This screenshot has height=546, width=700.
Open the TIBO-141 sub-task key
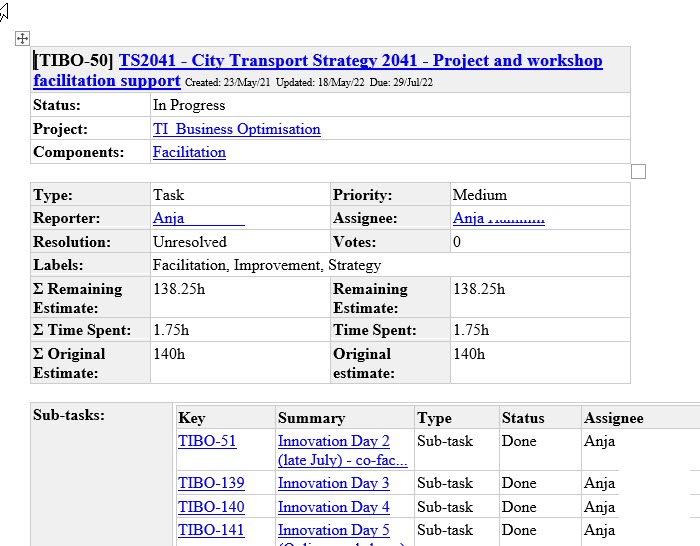(x=211, y=530)
